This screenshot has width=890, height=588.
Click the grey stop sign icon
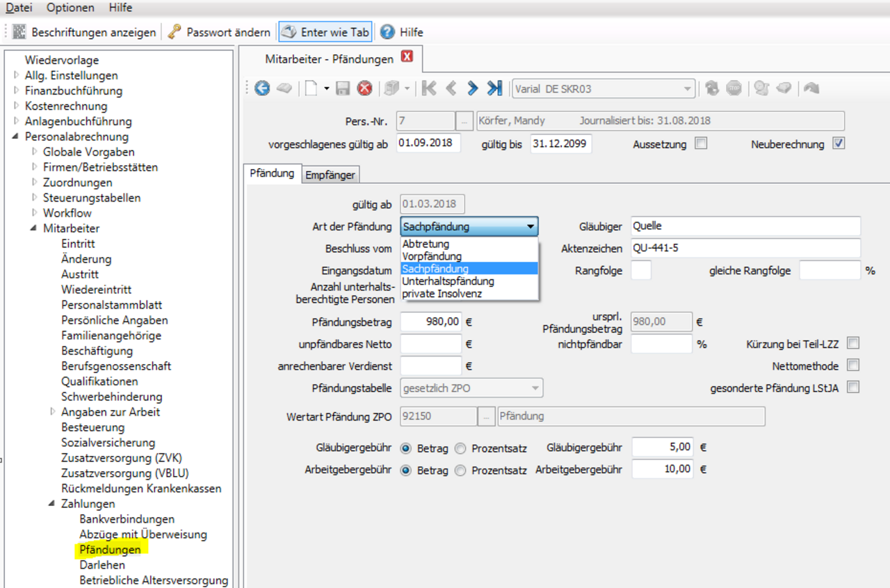pos(734,88)
